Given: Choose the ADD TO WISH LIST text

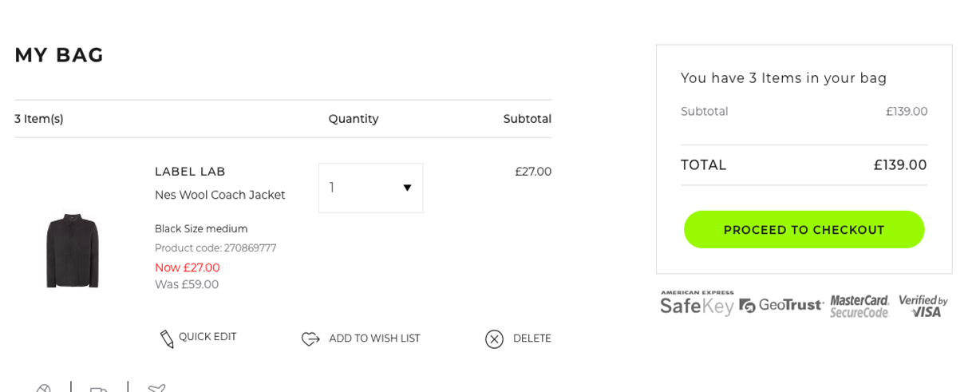Looking at the screenshot, I should click(374, 339).
